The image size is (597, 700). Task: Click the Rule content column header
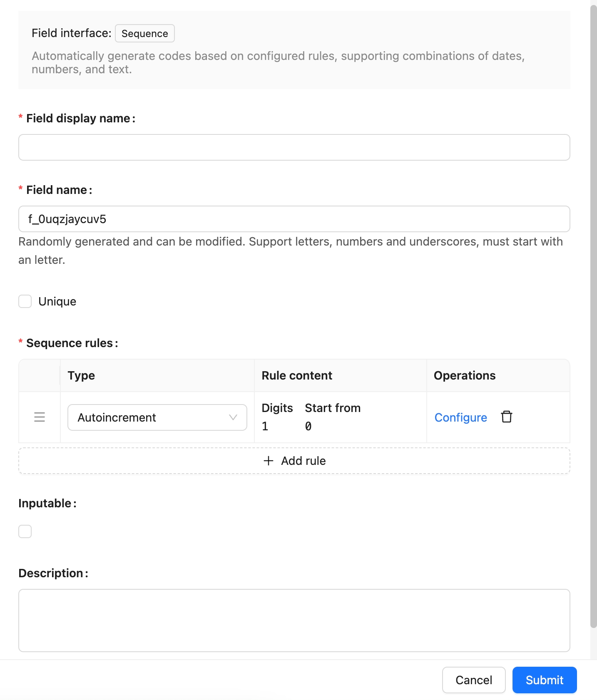(x=297, y=375)
